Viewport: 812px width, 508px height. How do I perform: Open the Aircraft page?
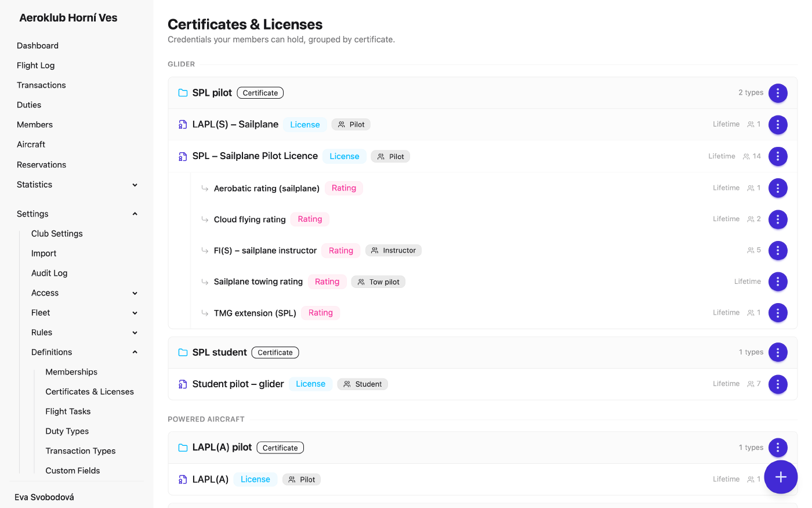31,145
